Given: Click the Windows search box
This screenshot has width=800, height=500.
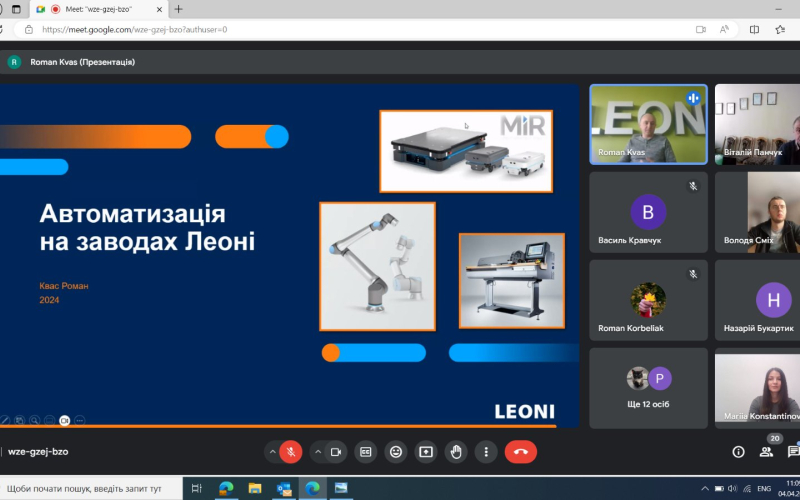Looking at the screenshot, I should pos(91,488).
